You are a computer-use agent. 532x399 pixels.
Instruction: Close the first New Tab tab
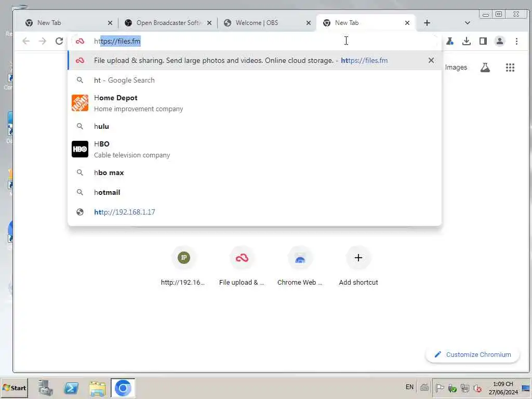click(110, 23)
